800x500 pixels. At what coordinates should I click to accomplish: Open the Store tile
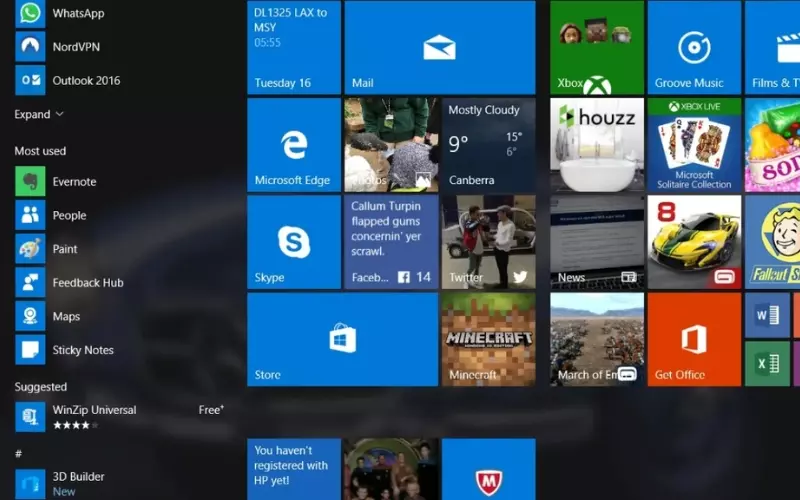click(x=342, y=339)
